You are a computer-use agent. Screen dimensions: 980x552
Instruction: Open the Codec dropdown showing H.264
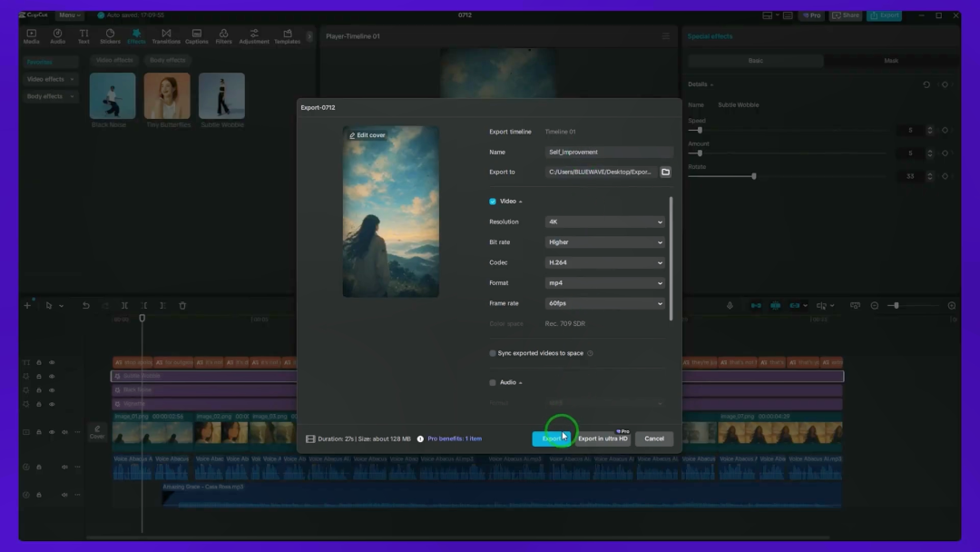click(605, 262)
